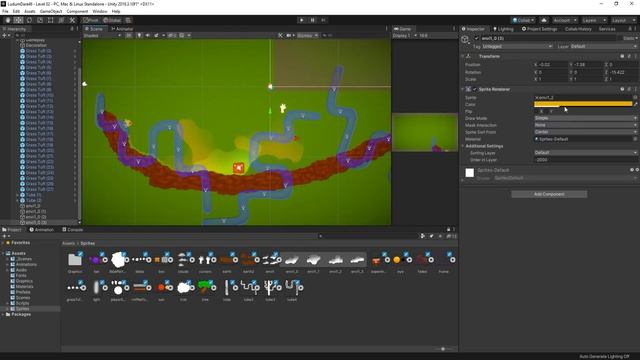Start Play mode with the Play button
Viewport: 640px width, 360px height.
coord(302,20)
